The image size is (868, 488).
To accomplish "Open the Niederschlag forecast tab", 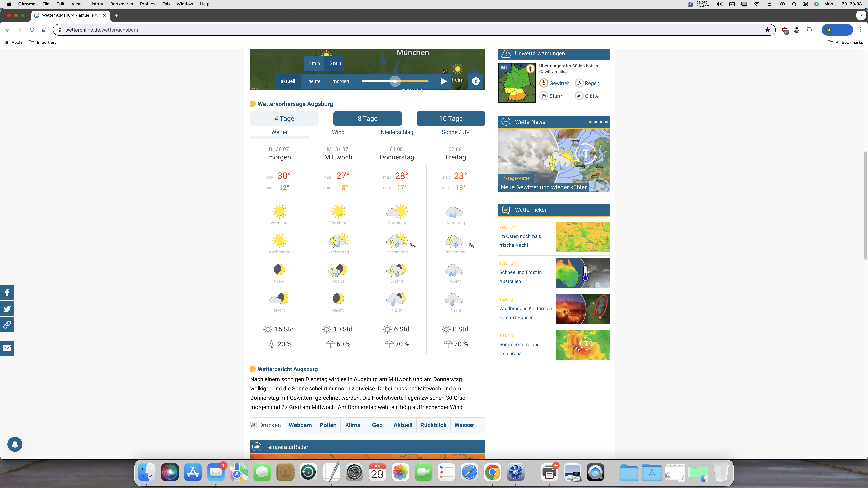I will point(397,132).
